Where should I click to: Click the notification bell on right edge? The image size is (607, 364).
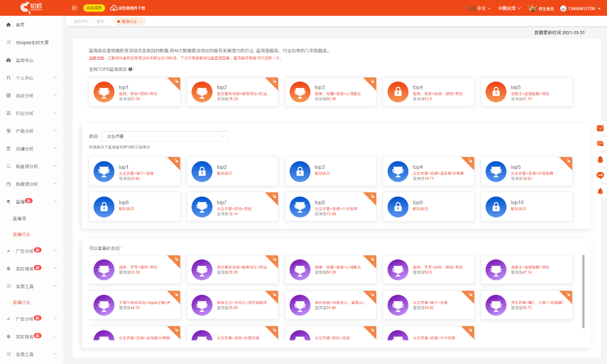pos(600,191)
